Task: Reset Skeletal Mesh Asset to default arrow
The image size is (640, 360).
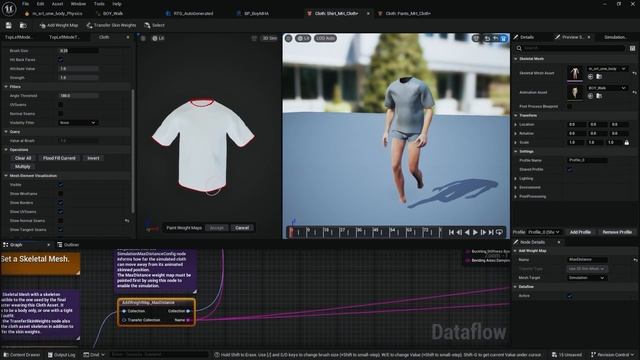Action: tap(635, 73)
